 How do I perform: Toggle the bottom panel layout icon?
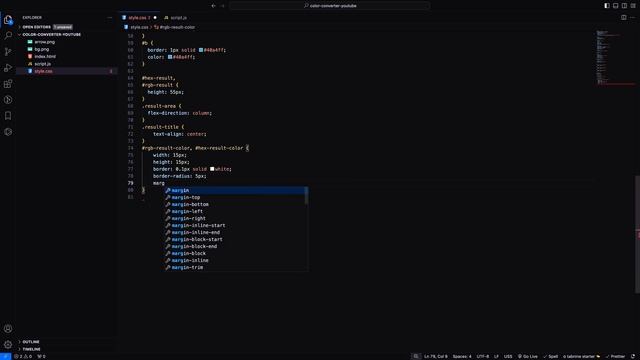[x=616, y=6]
